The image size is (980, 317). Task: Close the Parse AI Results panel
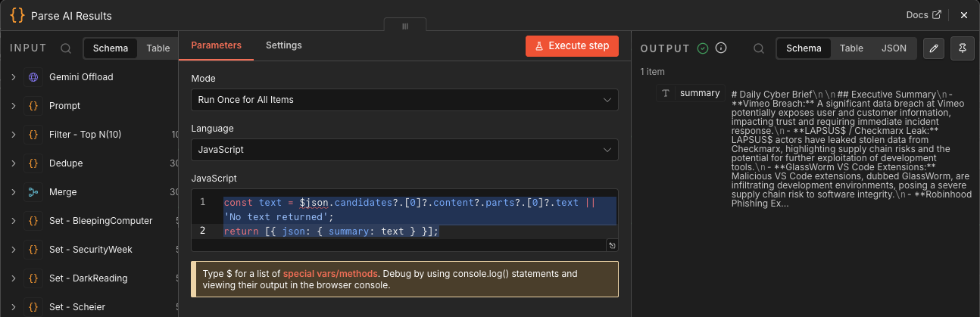pos(963,14)
